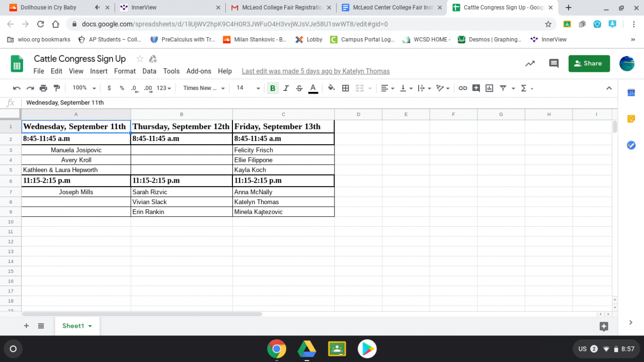Open the Sheet1 tab
Screen dimensions: 644x362
[x=77, y=326]
